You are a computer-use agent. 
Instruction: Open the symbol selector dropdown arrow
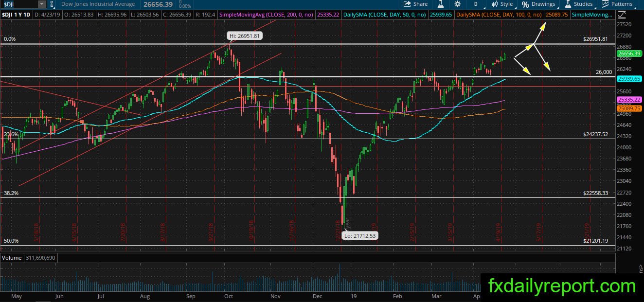pos(42,4)
